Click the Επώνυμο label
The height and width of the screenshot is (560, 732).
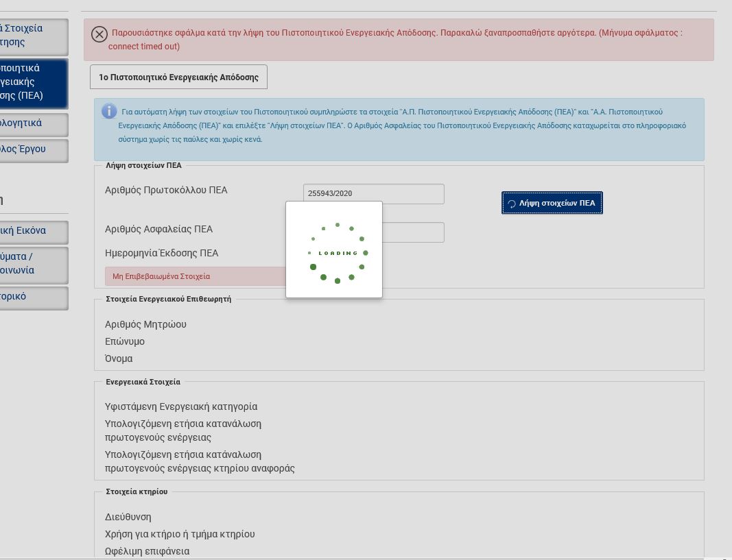coord(125,342)
